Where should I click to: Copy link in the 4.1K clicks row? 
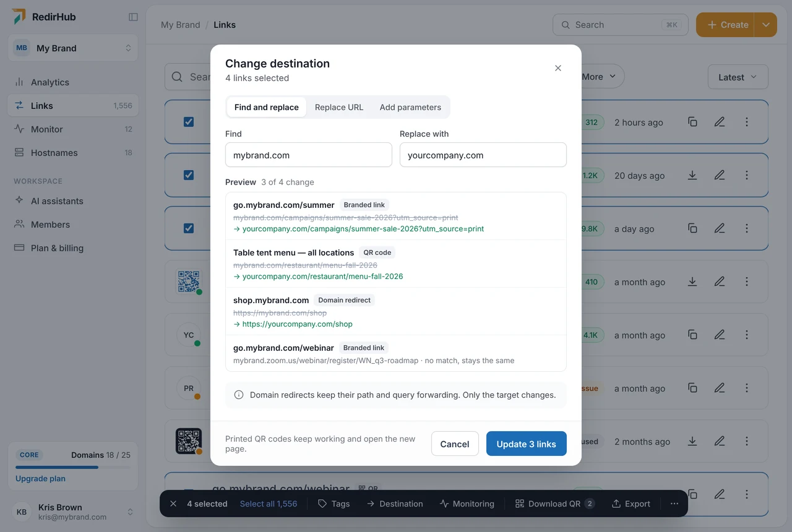(692, 335)
